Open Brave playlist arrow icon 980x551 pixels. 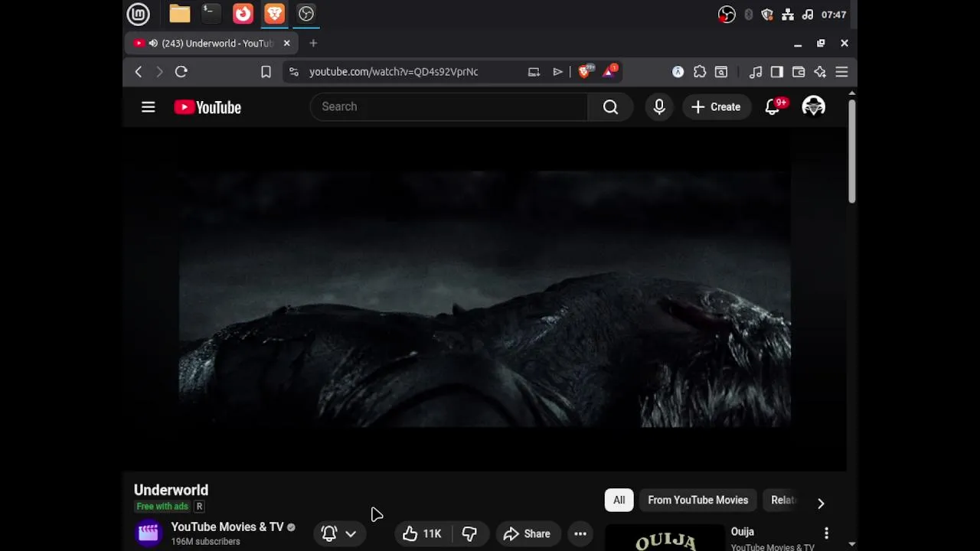coord(557,72)
